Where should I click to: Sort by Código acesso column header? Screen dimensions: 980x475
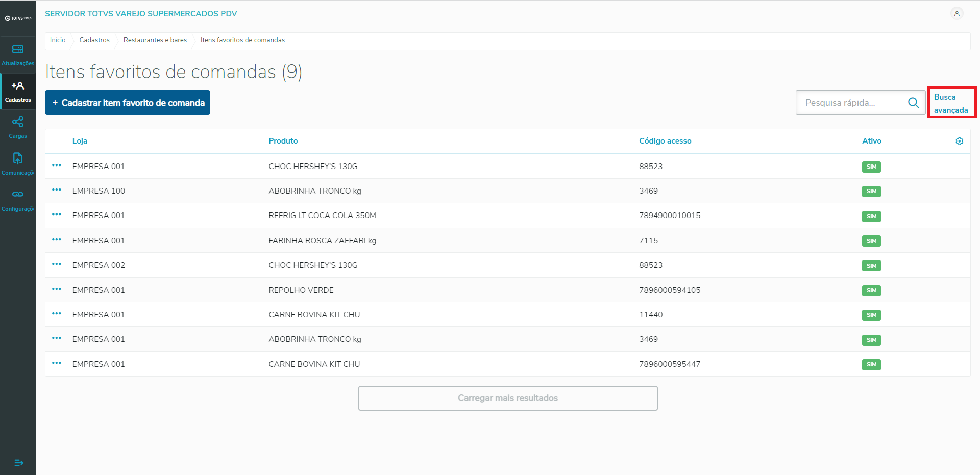point(665,141)
